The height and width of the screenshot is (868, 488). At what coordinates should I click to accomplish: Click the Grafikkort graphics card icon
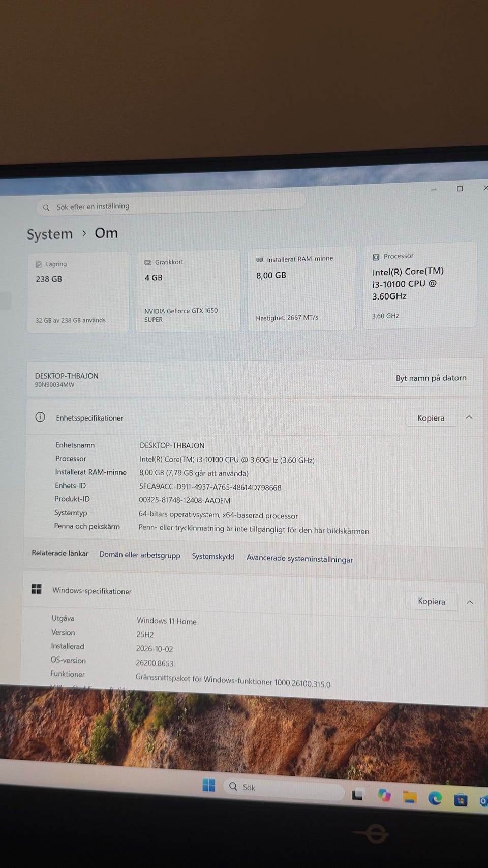[148, 262]
